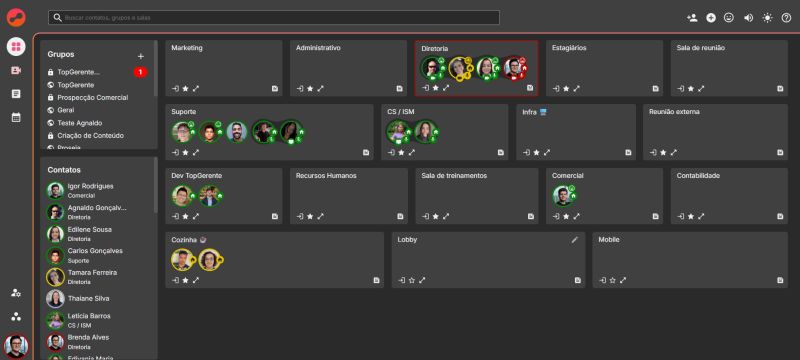Open the notes page icon in sidebar

pyautogui.click(x=16, y=94)
